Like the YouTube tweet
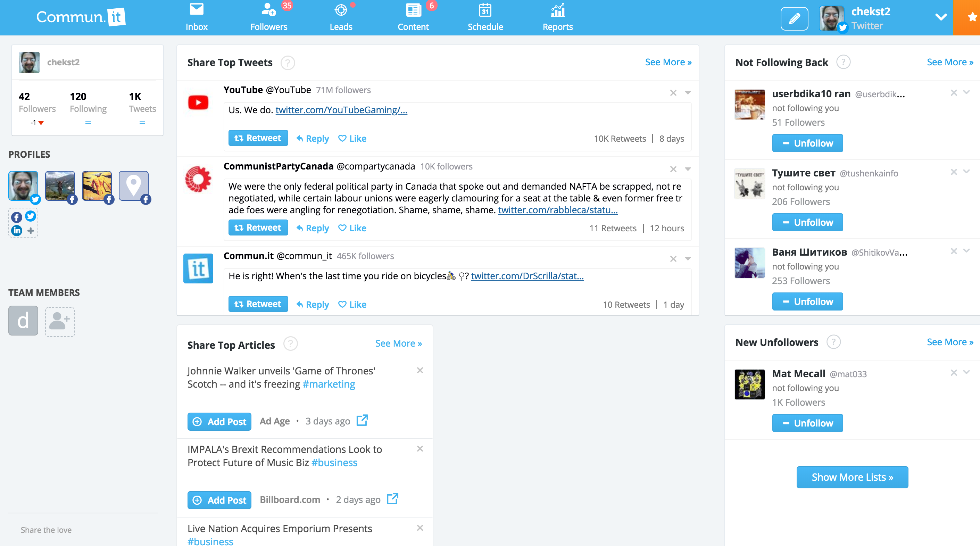Viewport: 980px width, 546px height. point(352,139)
